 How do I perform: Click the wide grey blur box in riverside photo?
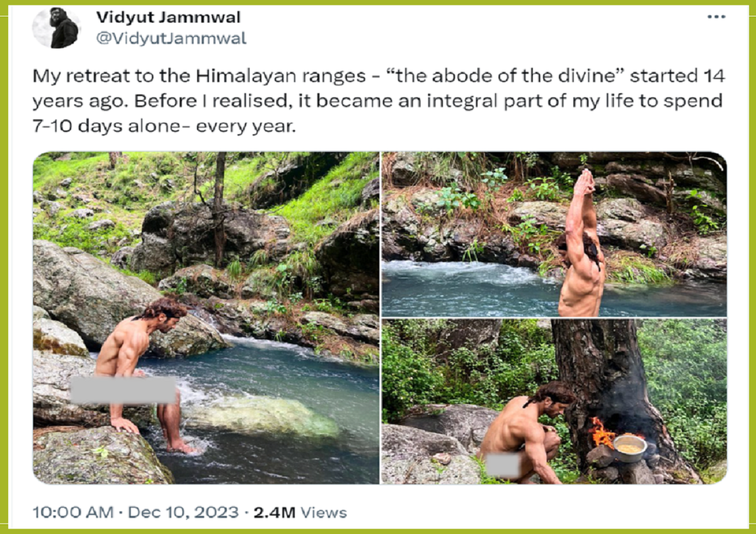click(123, 390)
